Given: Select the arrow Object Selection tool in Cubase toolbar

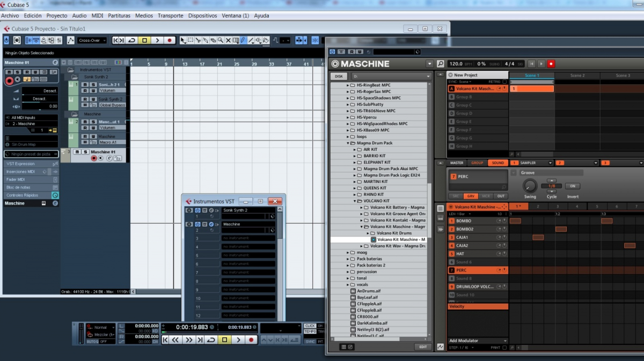Looking at the screenshot, I should tap(182, 40).
